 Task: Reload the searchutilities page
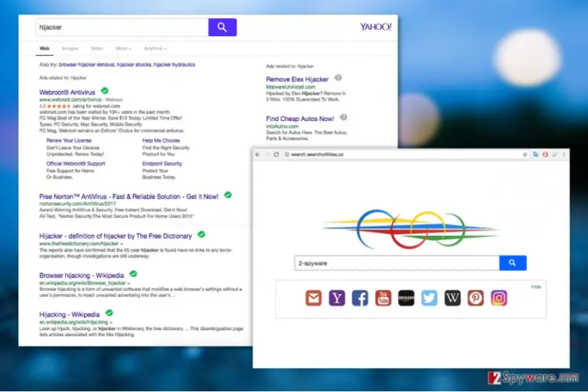(276, 155)
